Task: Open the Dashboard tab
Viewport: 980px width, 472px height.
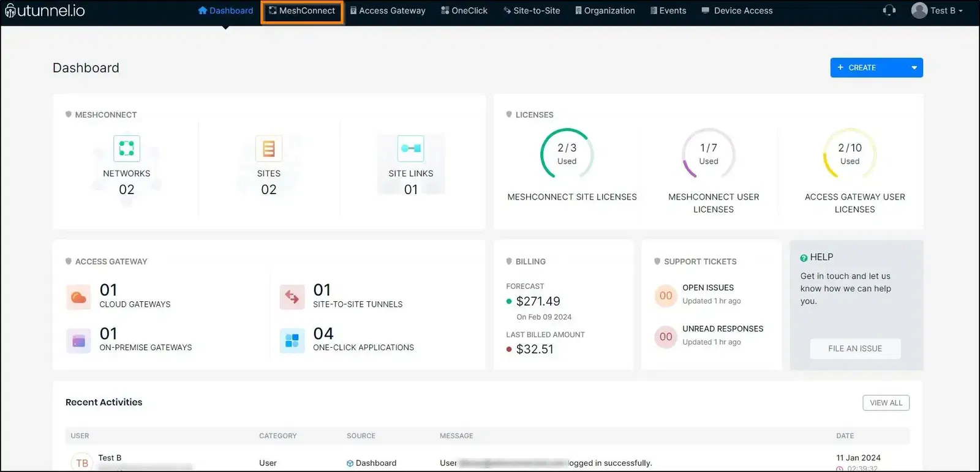Action: point(225,10)
